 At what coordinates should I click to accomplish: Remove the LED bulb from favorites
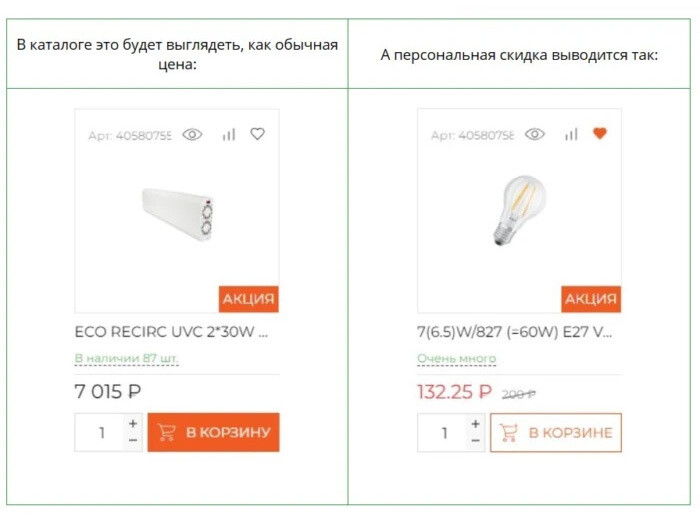click(x=599, y=133)
